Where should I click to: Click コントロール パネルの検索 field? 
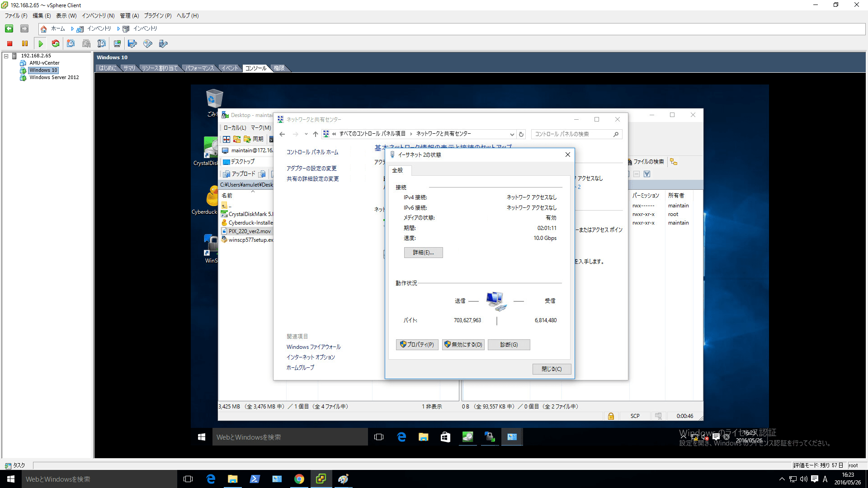(x=576, y=134)
